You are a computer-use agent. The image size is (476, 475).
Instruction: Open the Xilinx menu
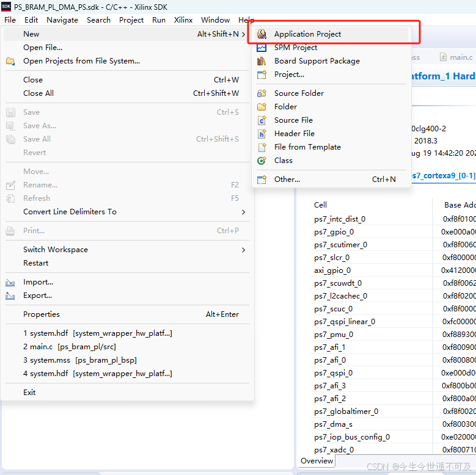[183, 20]
